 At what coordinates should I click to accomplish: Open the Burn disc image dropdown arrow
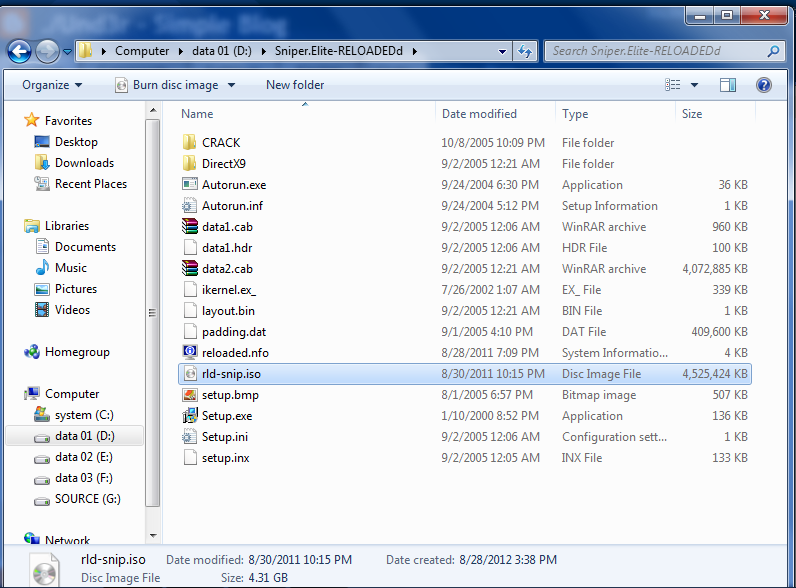click(x=231, y=85)
